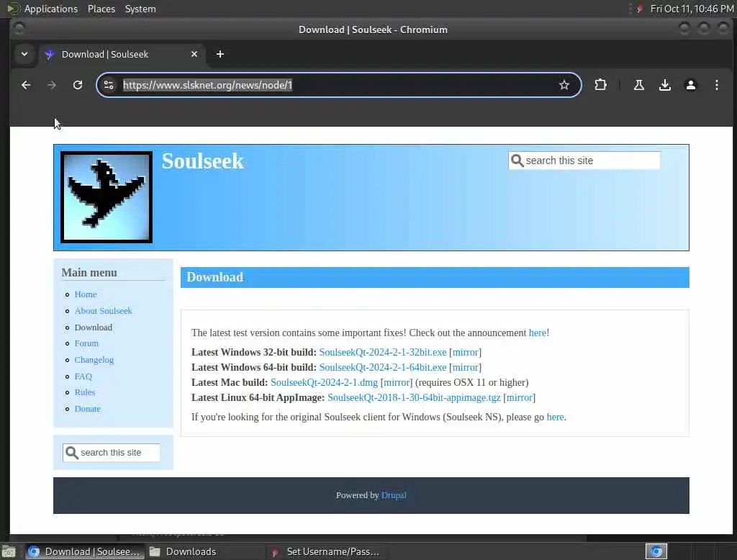Image resolution: width=737 pixels, height=560 pixels.
Task: Download SoulseekQt-2024-2-1-32bit.exe
Action: (x=383, y=352)
